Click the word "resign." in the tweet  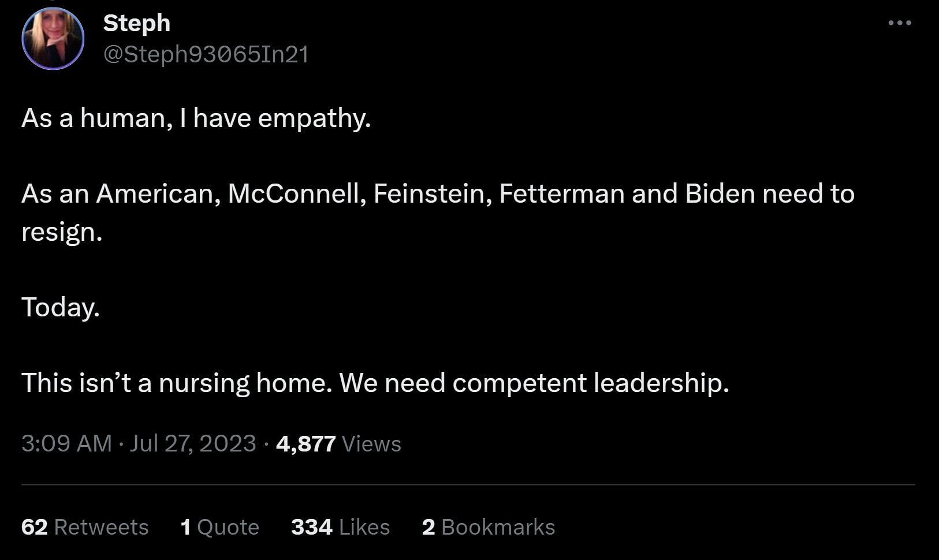(x=62, y=232)
